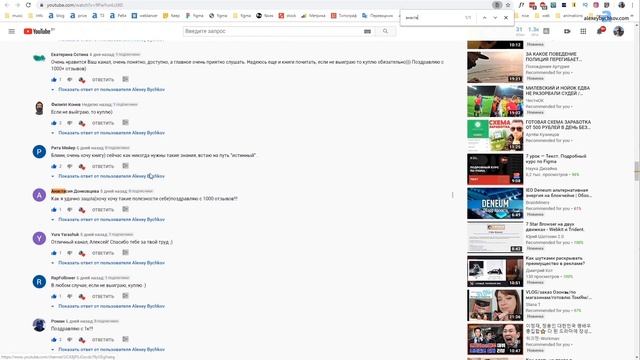Like Роман's 'Поздравляю с 1к' comment

pos(53,339)
